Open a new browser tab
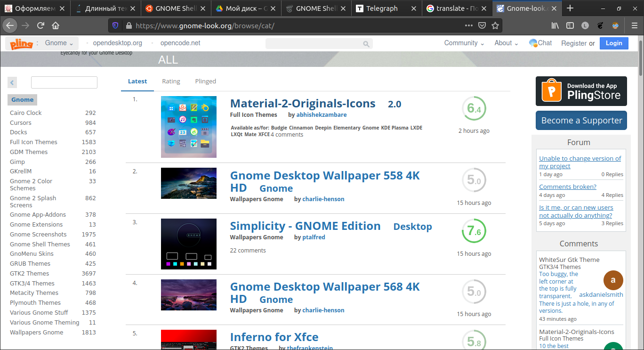 point(570,8)
